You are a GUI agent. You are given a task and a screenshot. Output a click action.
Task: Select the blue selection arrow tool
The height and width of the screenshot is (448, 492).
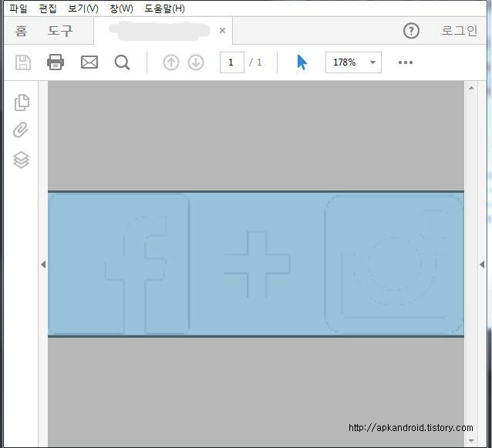tap(302, 62)
